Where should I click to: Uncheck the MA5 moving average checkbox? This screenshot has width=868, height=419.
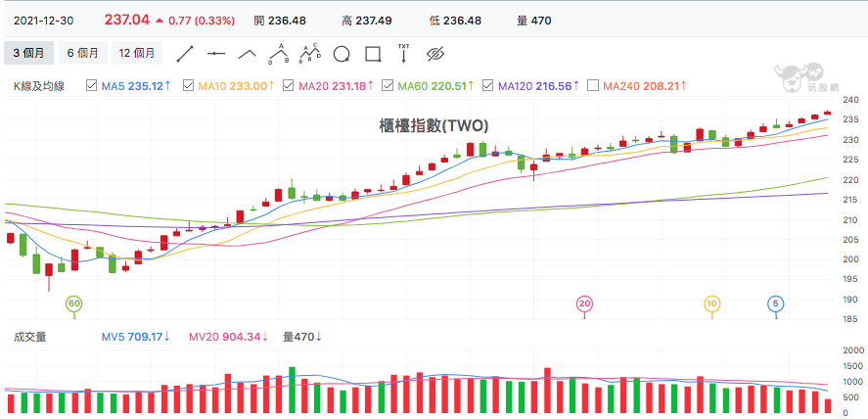[x=92, y=86]
